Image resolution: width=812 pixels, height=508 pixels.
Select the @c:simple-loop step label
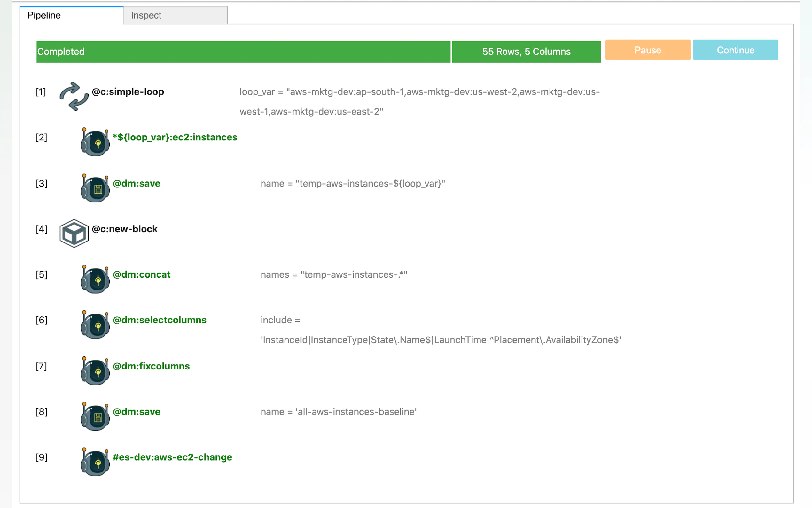[x=128, y=92]
